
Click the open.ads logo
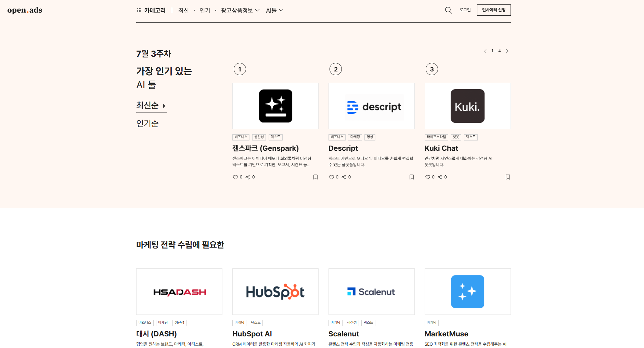(x=25, y=10)
